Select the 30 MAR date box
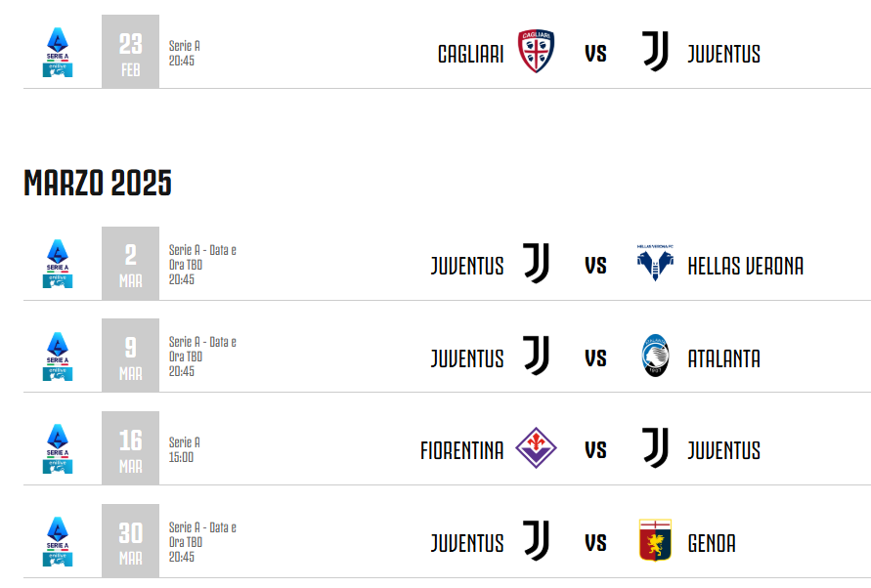This screenshot has height=588, width=871. [131, 541]
